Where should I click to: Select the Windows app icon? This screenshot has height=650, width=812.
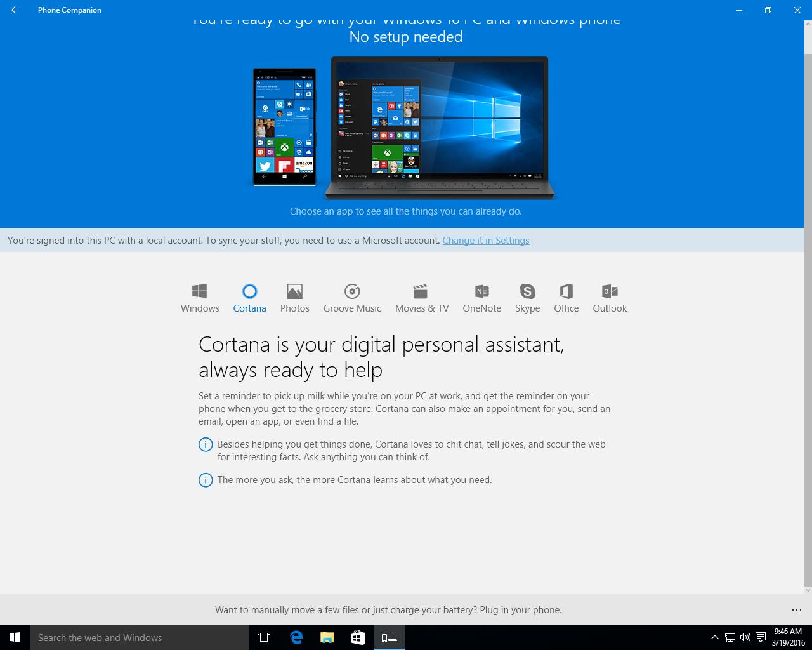[200, 291]
